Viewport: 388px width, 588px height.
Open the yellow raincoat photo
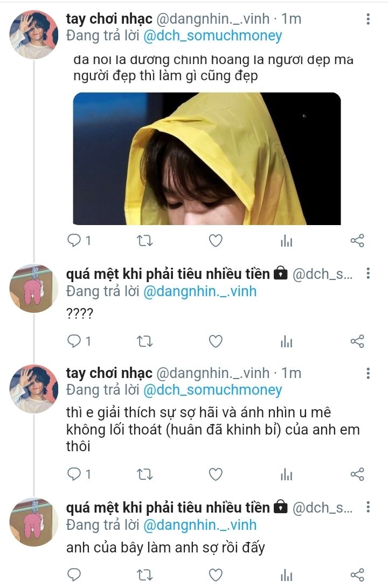click(207, 159)
